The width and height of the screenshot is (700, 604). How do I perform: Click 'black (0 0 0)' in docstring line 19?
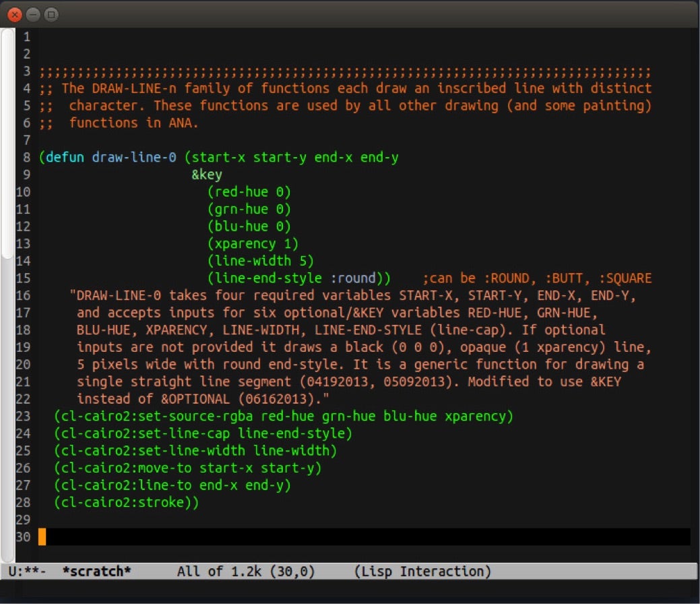(x=395, y=348)
